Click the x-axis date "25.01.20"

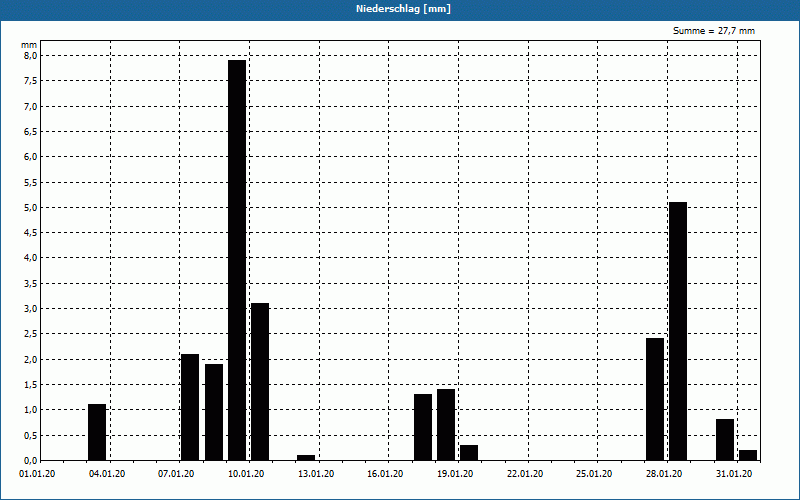(x=594, y=474)
